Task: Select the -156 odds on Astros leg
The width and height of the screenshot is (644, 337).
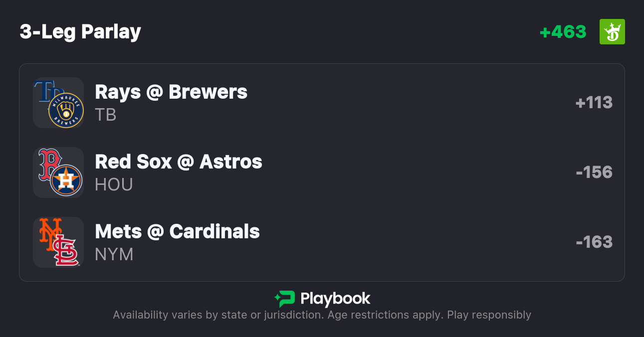Action: click(594, 172)
